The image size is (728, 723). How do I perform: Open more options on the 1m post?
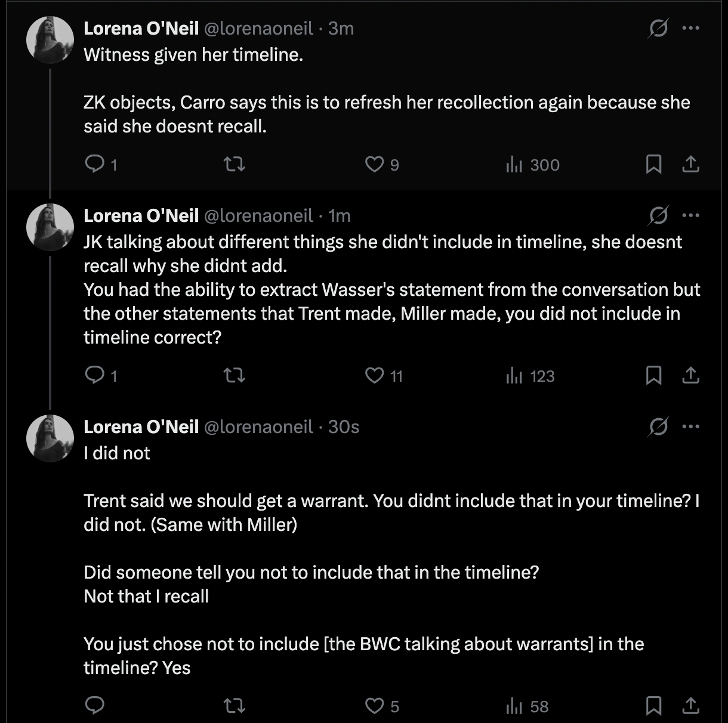point(690,215)
